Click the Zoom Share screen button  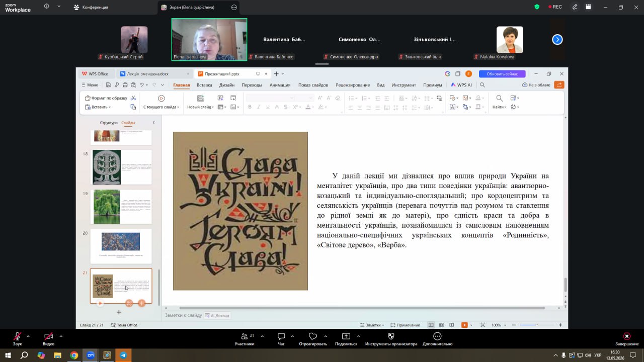pos(346,339)
